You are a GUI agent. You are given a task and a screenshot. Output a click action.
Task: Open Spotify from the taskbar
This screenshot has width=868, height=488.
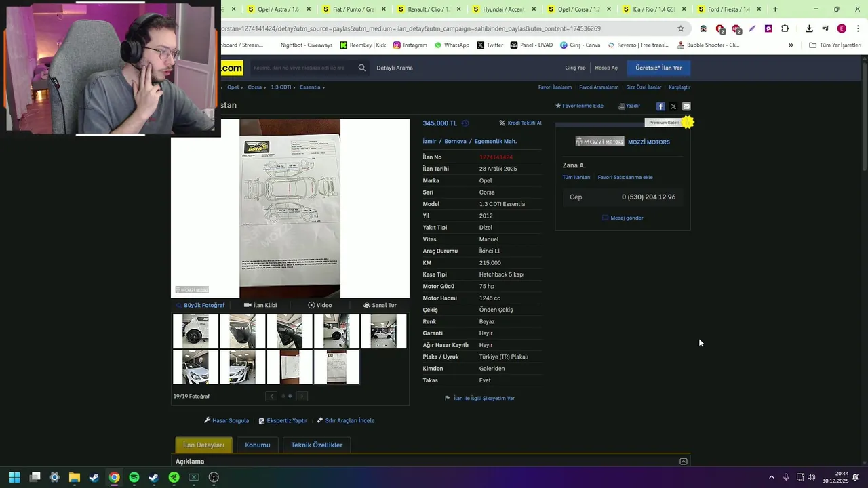point(134,477)
